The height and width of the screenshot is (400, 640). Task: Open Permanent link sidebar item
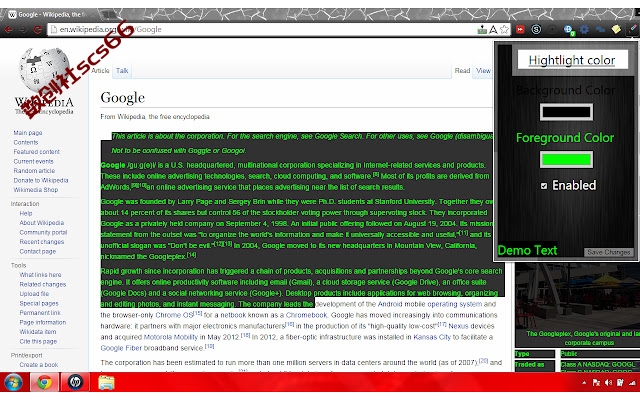point(40,313)
